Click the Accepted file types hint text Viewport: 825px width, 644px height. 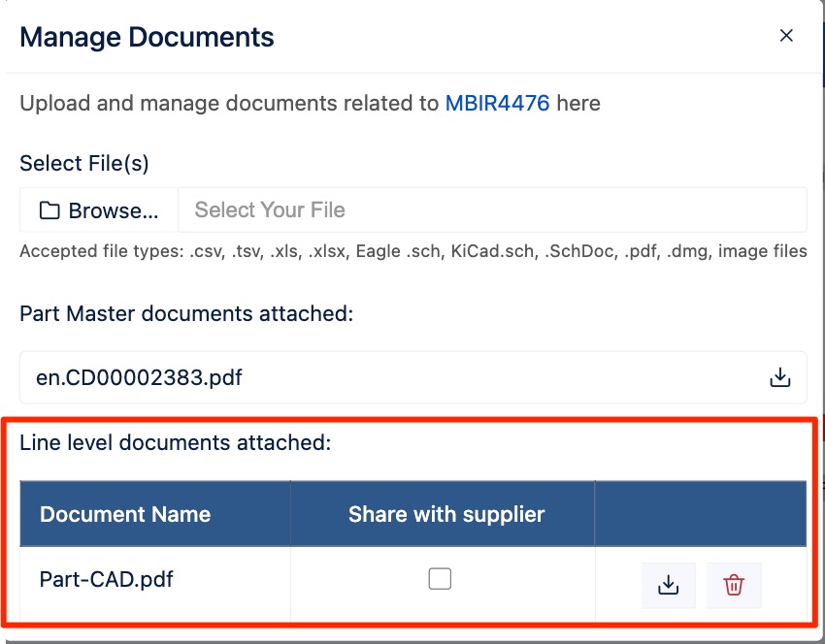(x=413, y=251)
